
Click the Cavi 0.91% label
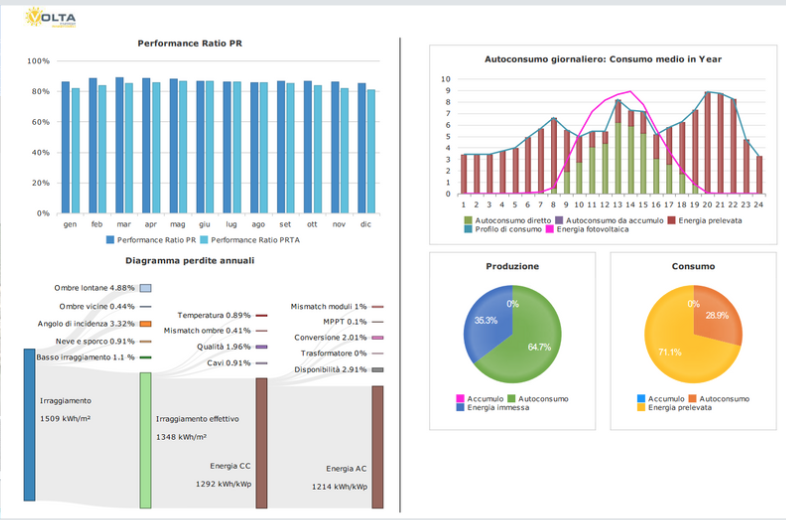(x=229, y=363)
